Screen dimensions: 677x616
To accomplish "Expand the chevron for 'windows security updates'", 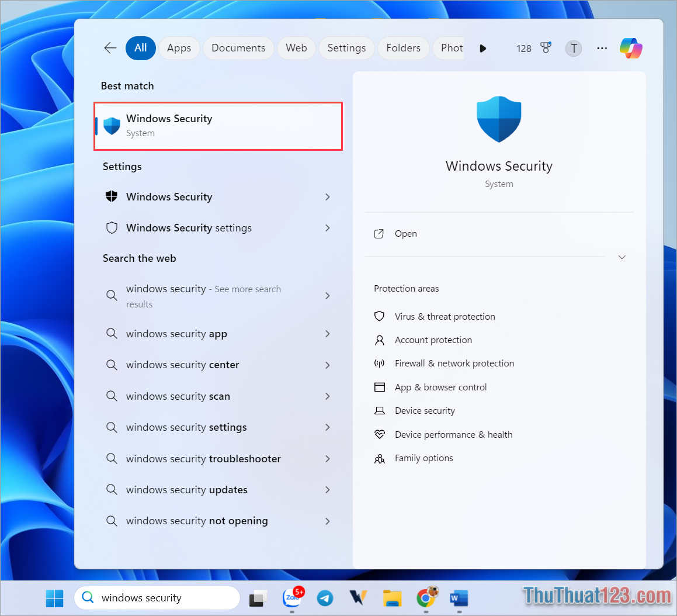I will point(327,490).
